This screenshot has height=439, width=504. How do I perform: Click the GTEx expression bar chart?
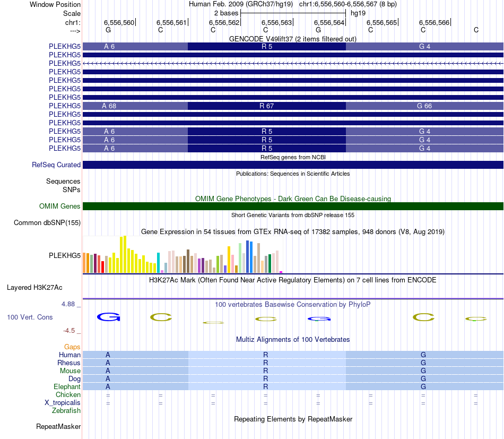[x=183, y=254]
